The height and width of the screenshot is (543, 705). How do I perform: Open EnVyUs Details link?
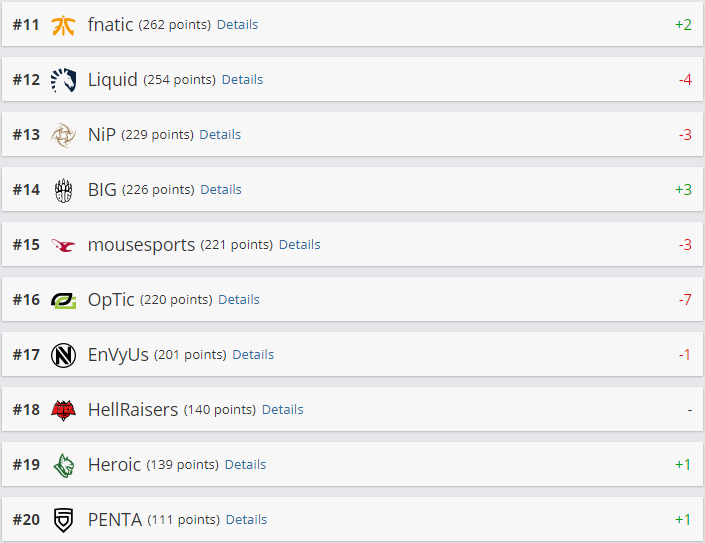click(x=253, y=355)
